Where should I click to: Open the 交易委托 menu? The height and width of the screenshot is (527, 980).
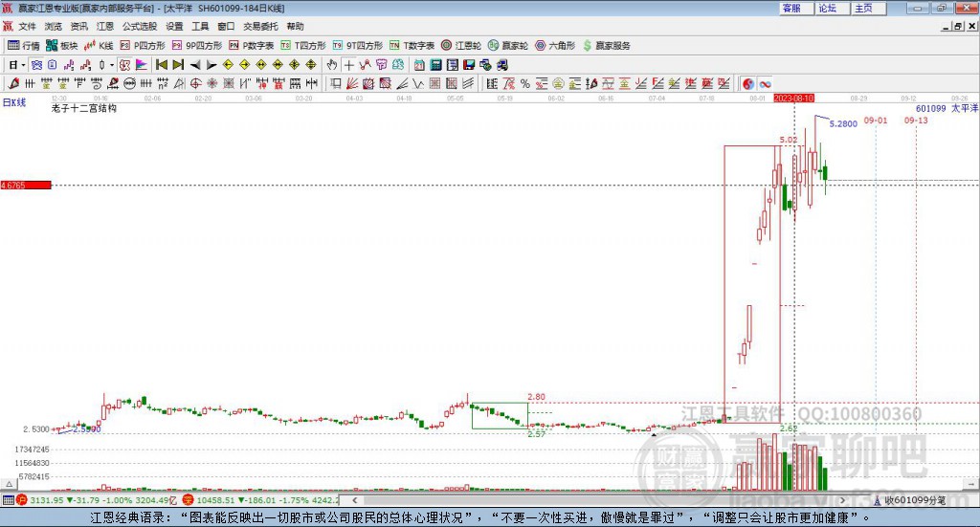(260, 26)
